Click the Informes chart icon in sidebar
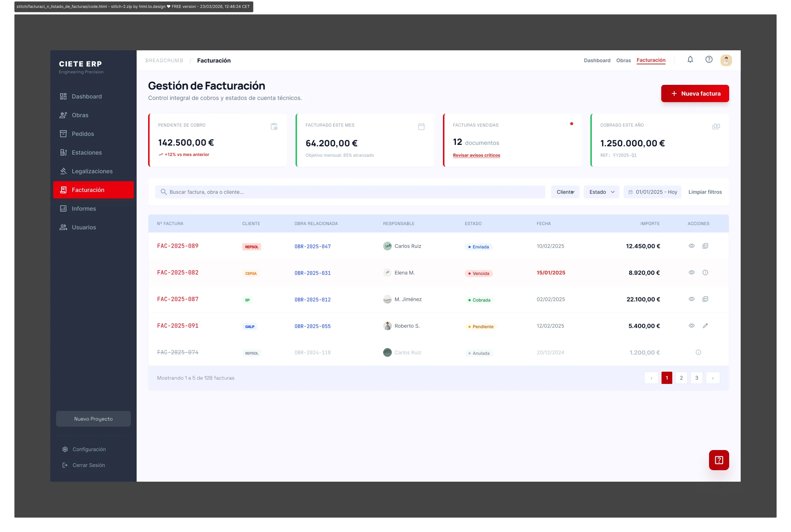 click(64, 208)
